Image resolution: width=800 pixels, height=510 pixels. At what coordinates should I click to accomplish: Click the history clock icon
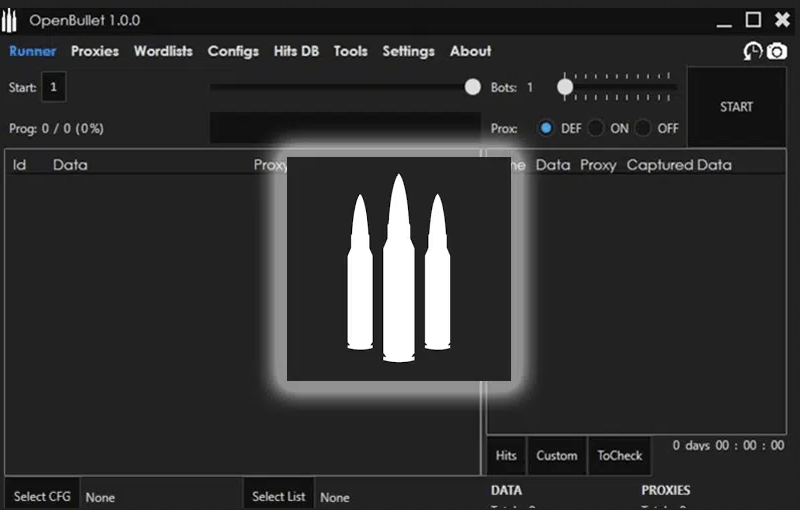(753, 51)
